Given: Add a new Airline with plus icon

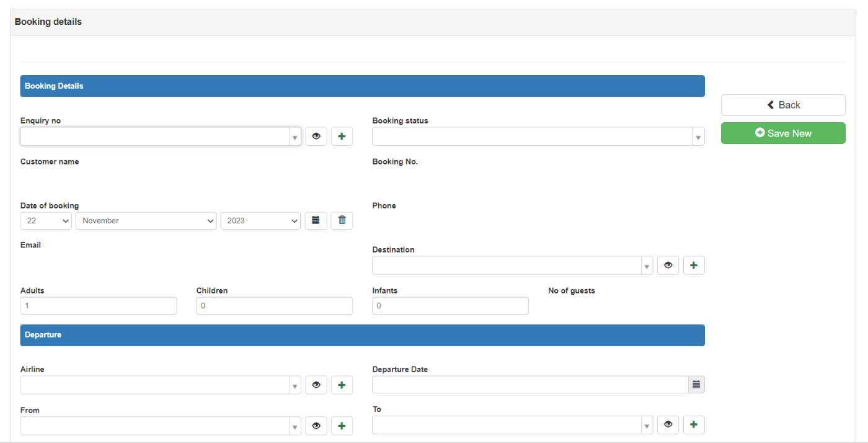Looking at the screenshot, I should pos(342,385).
